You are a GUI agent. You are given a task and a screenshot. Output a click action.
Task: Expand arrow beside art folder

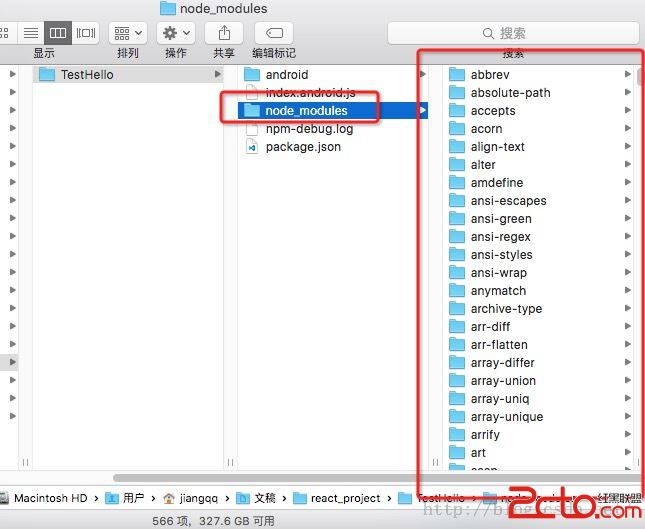click(x=628, y=452)
